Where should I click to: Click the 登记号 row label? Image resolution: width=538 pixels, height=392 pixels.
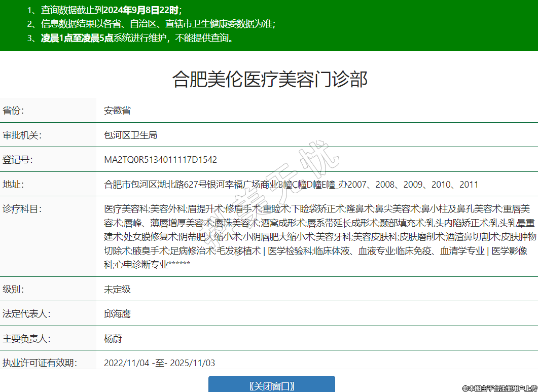[17, 160]
